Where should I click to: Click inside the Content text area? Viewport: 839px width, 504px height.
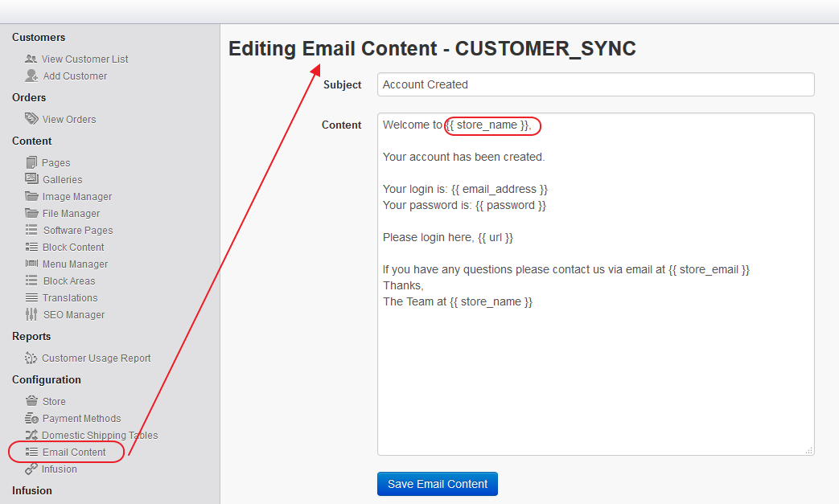(595, 284)
